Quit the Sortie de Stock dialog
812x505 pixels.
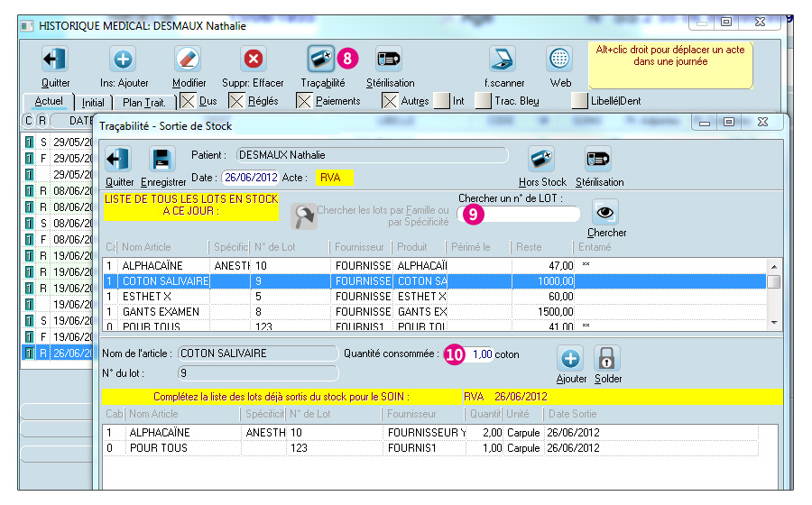tap(118, 159)
